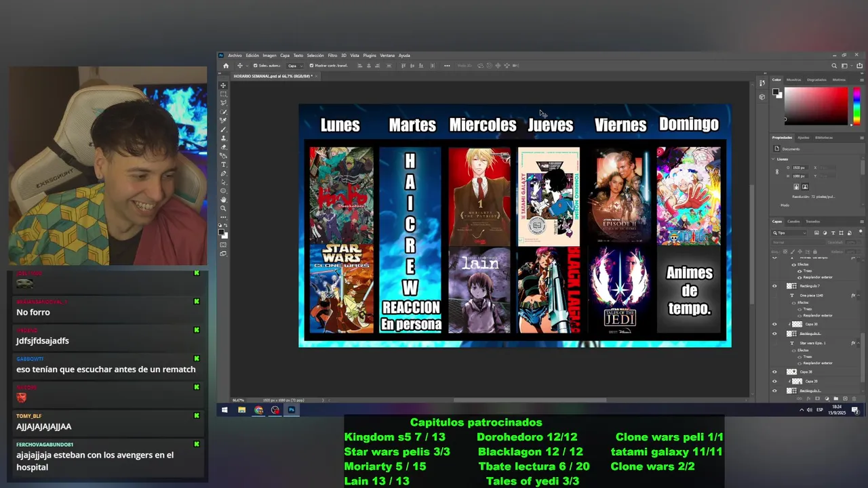The width and height of the screenshot is (868, 488).
Task: Hide the Rectángulo 7 layer
Action: [774, 286]
